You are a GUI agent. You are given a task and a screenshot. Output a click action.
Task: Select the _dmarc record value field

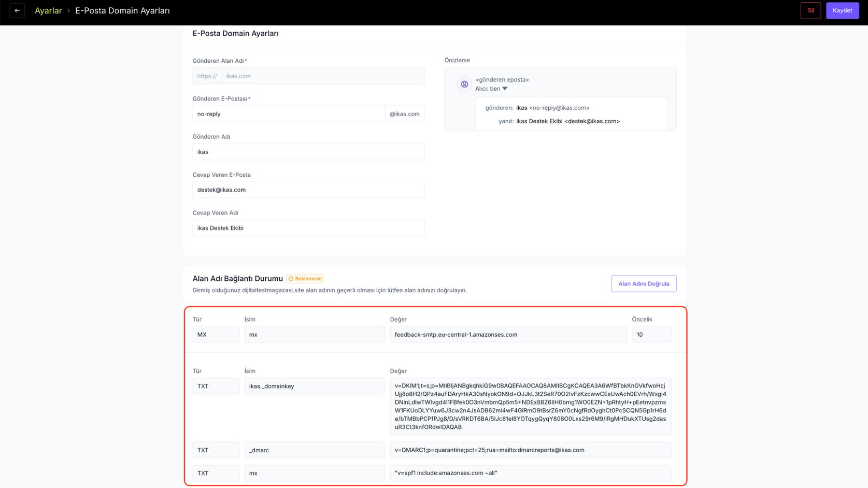531,450
